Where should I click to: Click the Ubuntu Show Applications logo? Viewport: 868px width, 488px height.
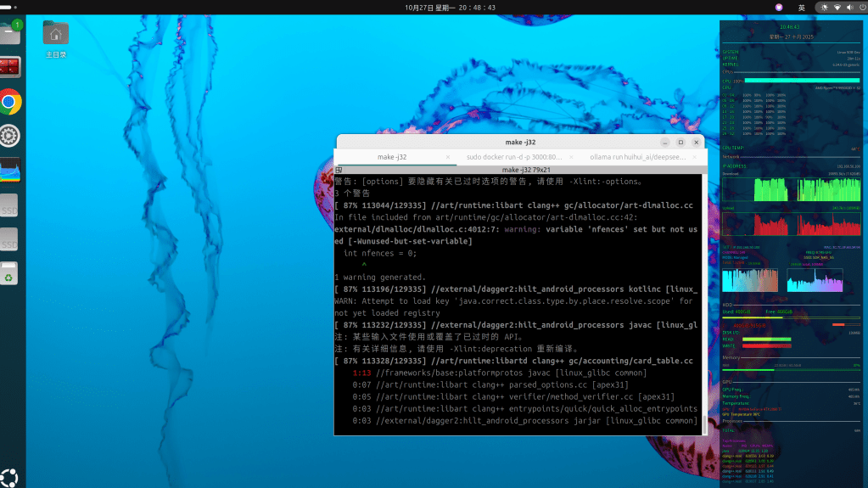tap(10, 476)
